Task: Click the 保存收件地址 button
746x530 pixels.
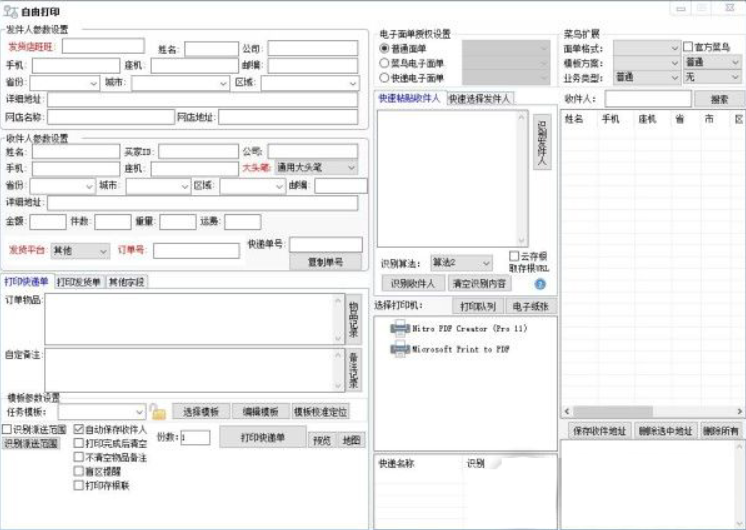Action: [599, 431]
